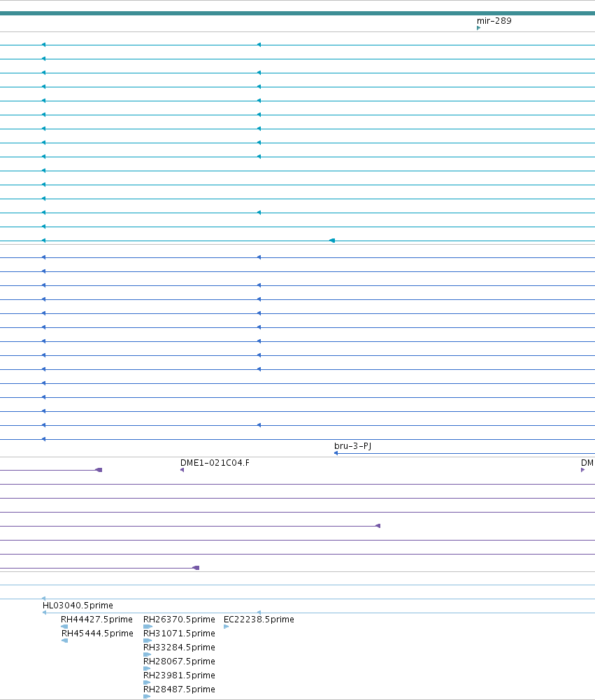
Task: Click the DME1-021C04.F arrow glyph
Action: click(x=182, y=470)
